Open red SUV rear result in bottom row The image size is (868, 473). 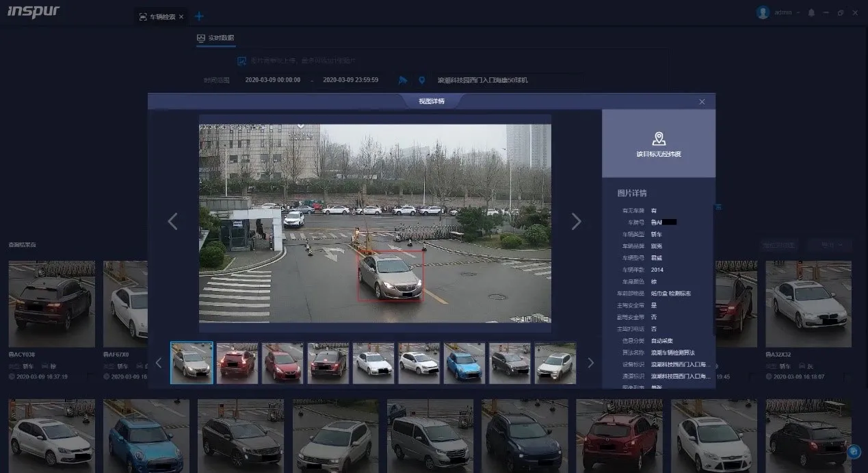pyautogui.click(x=619, y=435)
